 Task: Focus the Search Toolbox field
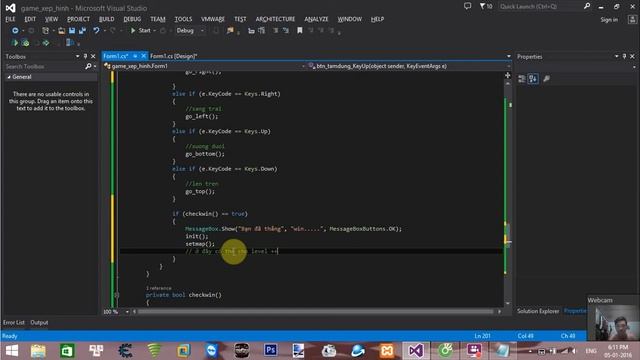[45, 66]
